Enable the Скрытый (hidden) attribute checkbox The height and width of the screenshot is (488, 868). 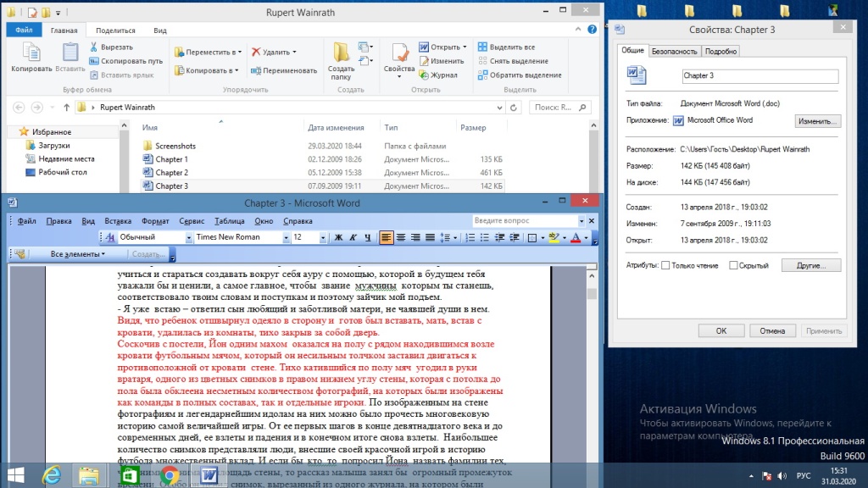(733, 265)
